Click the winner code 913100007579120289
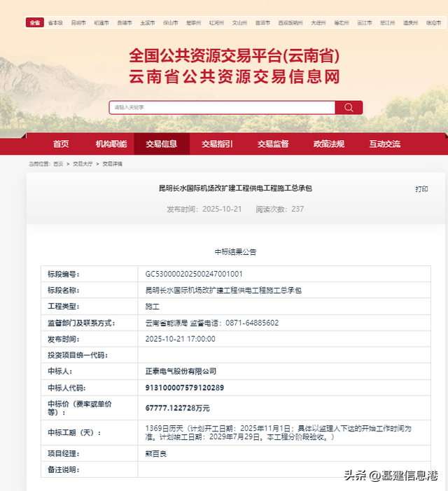 coord(185,387)
